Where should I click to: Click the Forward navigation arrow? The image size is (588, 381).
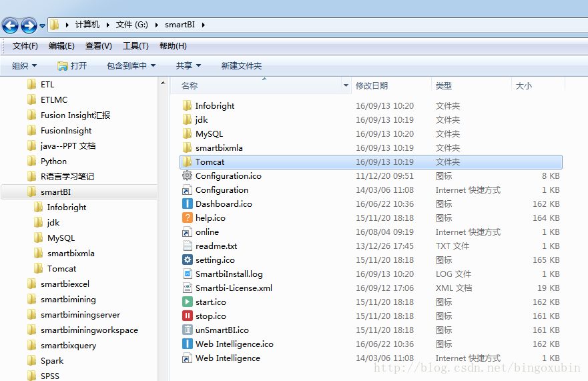click(x=29, y=25)
